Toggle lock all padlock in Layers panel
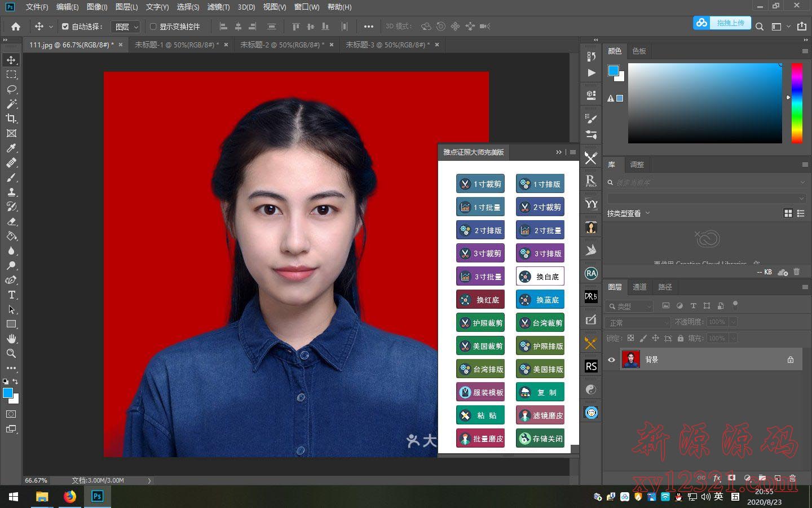Viewport: 812px width, 508px height. [x=681, y=338]
